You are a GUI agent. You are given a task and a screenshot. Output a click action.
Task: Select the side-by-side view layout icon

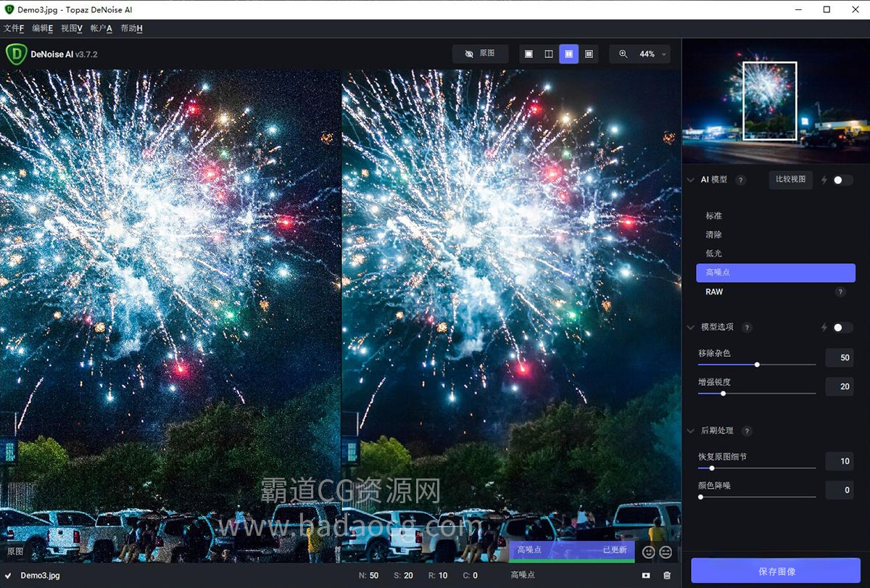point(568,54)
